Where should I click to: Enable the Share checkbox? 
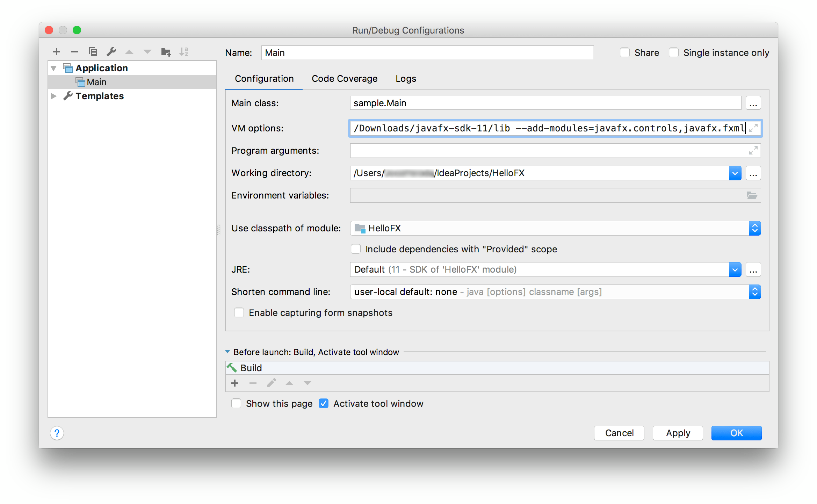(x=625, y=53)
